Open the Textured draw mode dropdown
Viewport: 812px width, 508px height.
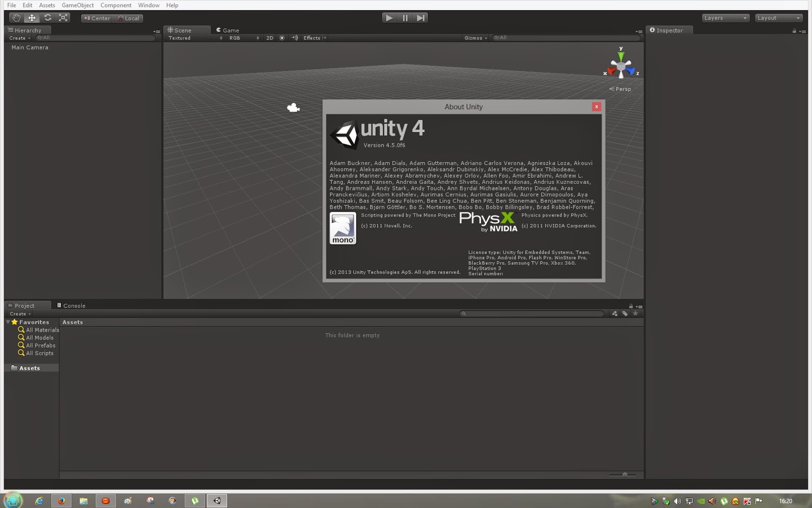[x=195, y=38]
